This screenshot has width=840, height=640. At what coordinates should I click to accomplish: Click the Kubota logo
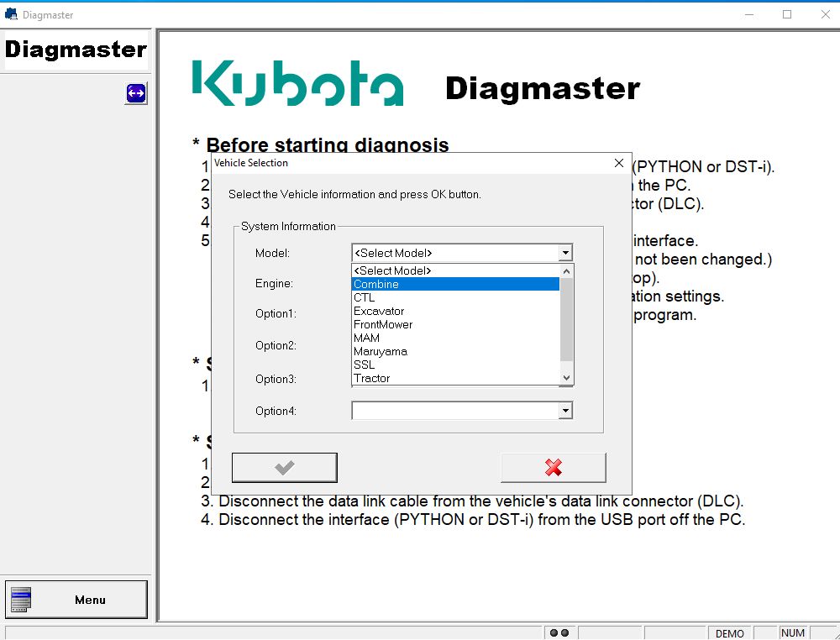297,83
